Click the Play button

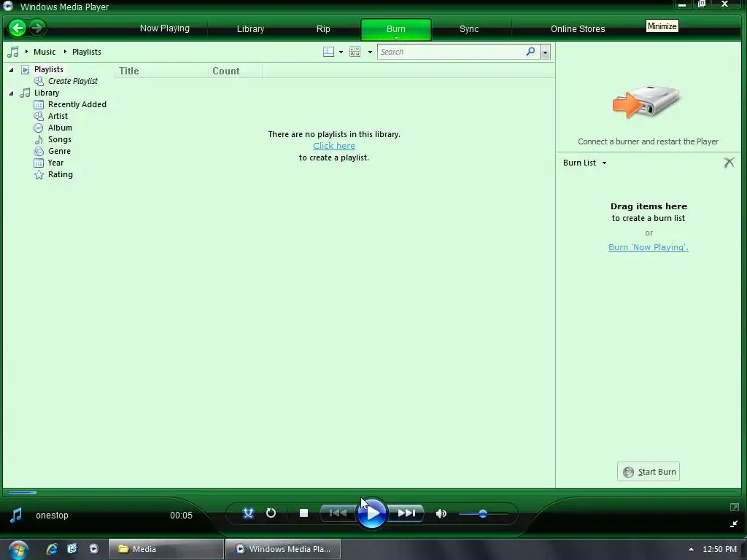pos(372,513)
